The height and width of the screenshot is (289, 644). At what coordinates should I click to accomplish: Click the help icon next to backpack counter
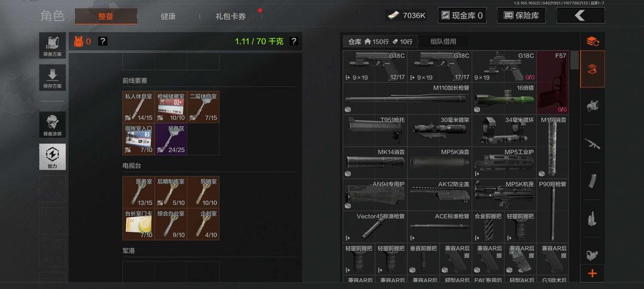click(x=103, y=41)
